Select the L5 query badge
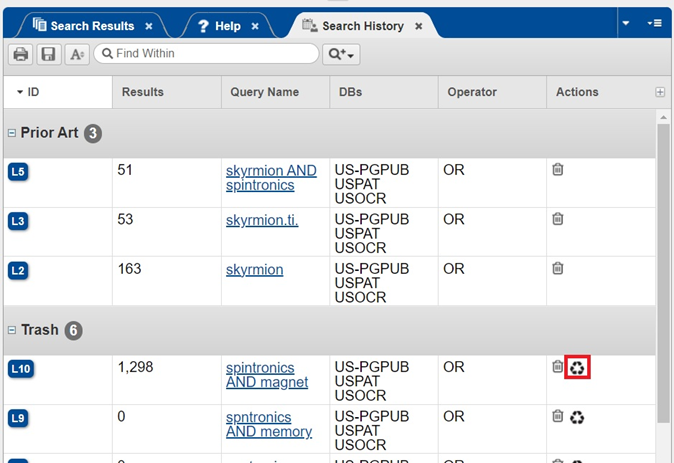Viewport: 674px width, 463px height. 18,172
